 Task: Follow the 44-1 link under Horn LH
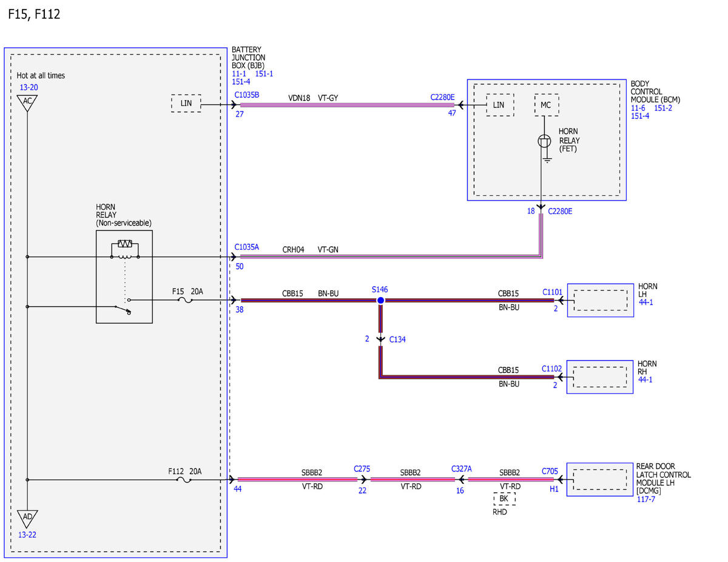(x=645, y=301)
